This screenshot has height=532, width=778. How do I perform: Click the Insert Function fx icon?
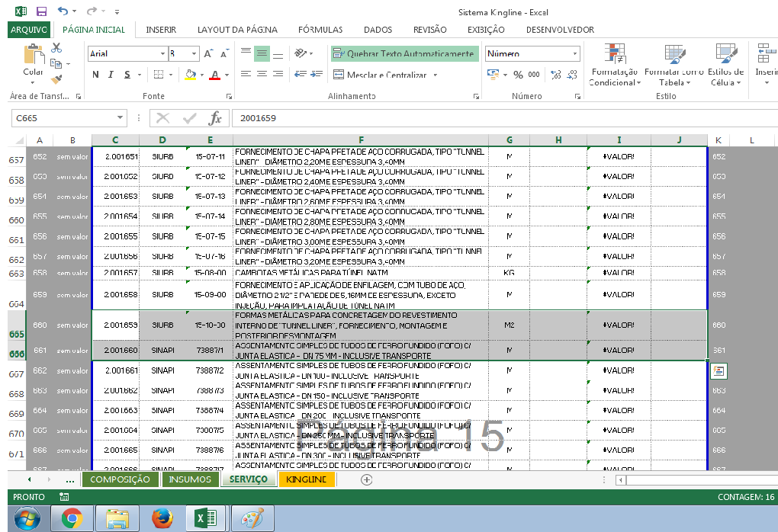[215, 118]
